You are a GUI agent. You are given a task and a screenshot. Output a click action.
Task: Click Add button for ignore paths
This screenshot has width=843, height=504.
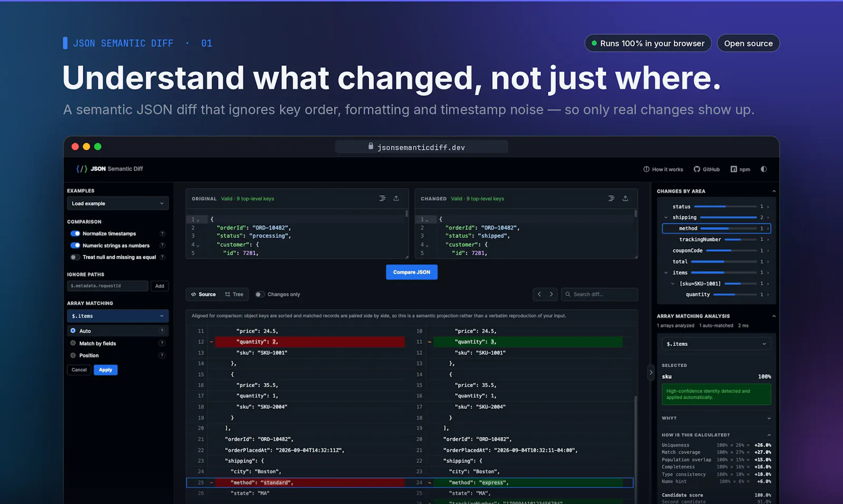click(x=160, y=286)
